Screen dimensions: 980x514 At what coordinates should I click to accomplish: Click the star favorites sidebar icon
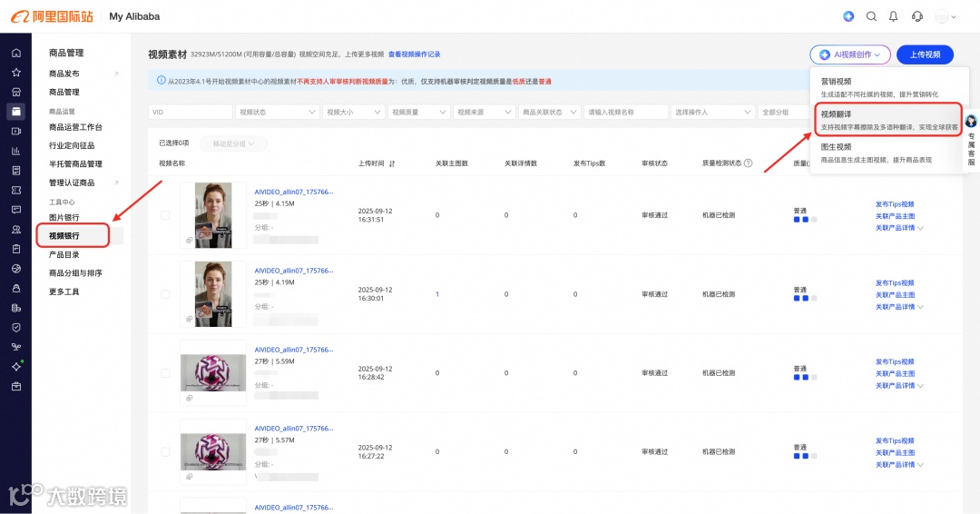pyautogui.click(x=16, y=73)
